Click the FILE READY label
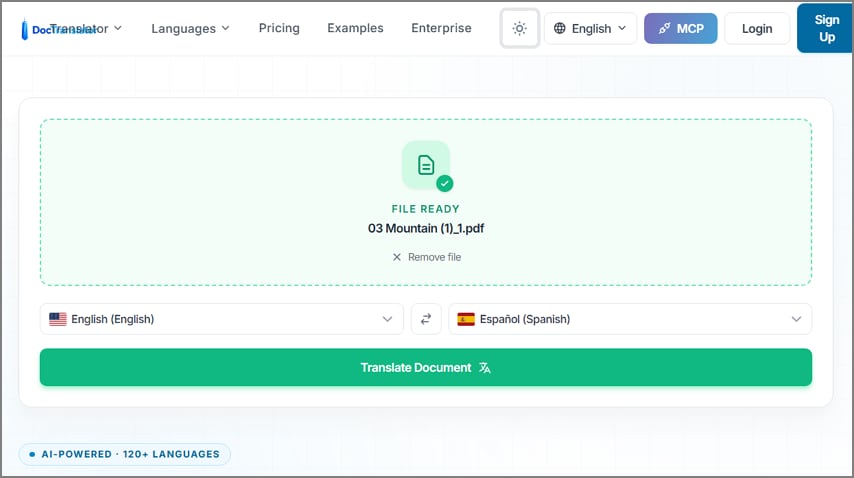854x478 pixels. pos(426,209)
